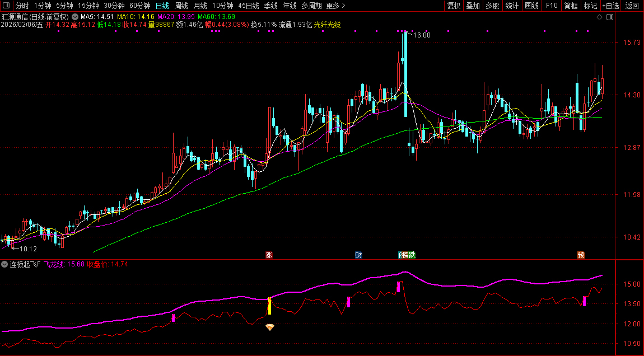Open main chart indicator settings dropdown
The image size is (644, 356).
75,17
